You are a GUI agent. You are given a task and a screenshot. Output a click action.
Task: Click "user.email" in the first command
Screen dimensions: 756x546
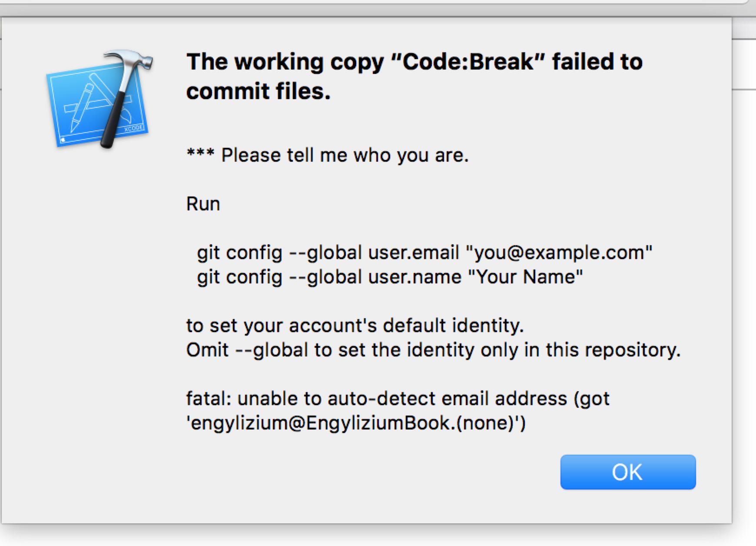coord(413,253)
